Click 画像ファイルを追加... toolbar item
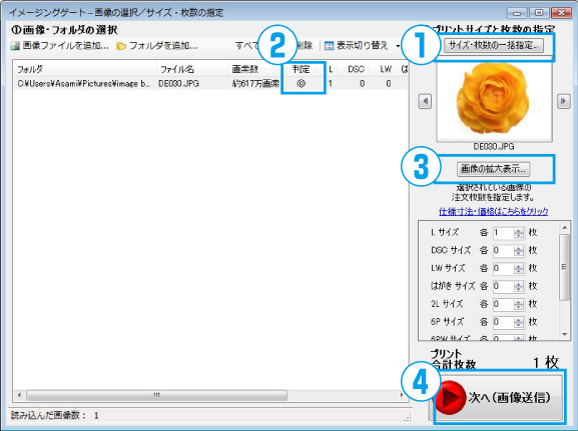578x431 pixels. tap(60, 46)
